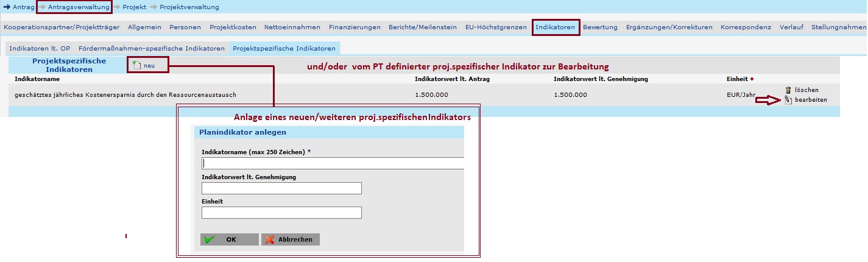Click the Abbrechen cancel button

pos(290,239)
